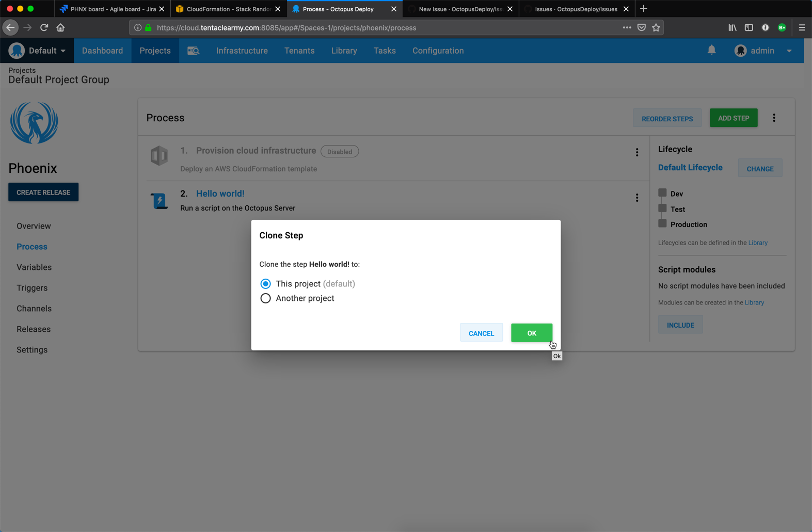Expand admin user menu

(x=789, y=51)
